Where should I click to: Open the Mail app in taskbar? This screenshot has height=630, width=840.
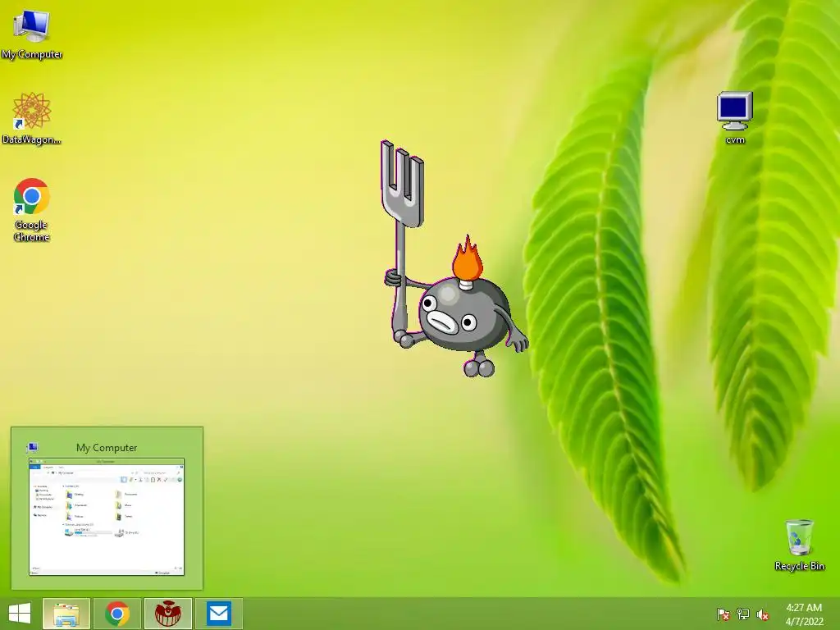tap(218, 614)
